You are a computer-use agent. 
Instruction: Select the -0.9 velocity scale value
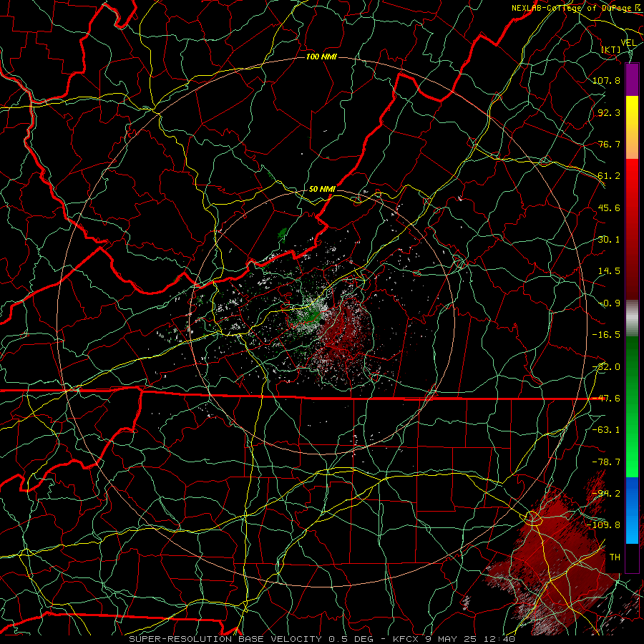click(x=609, y=303)
